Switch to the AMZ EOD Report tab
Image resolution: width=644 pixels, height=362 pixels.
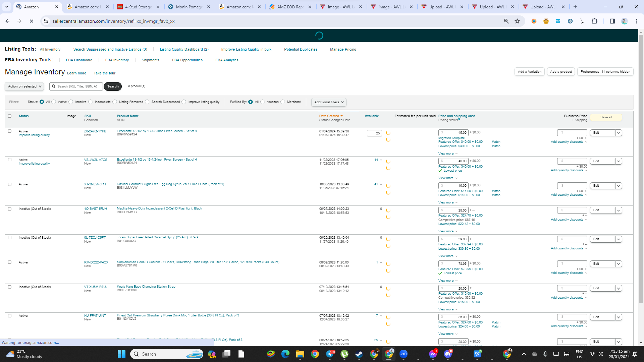tap(290, 7)
